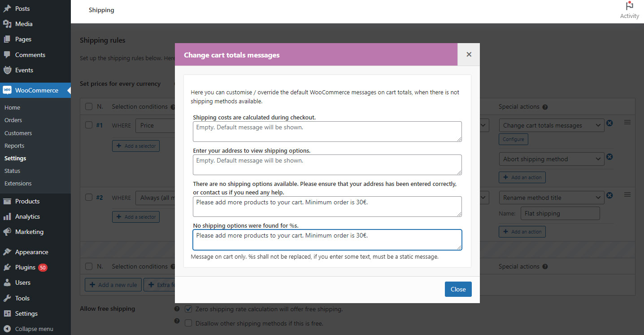The image size is (644, 335).
Task: Click the Close button in the dialog
Action: (x=458, y=289)
